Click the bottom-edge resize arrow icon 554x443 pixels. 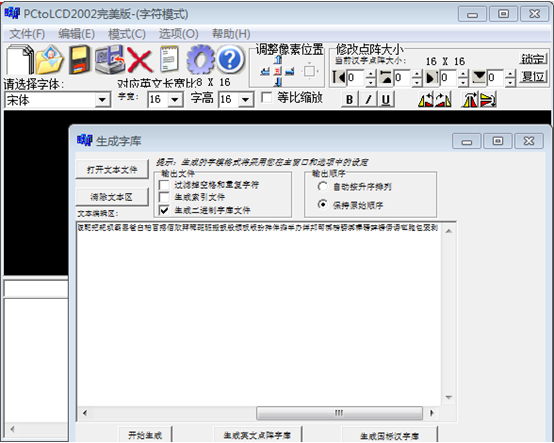coord(479,77)
